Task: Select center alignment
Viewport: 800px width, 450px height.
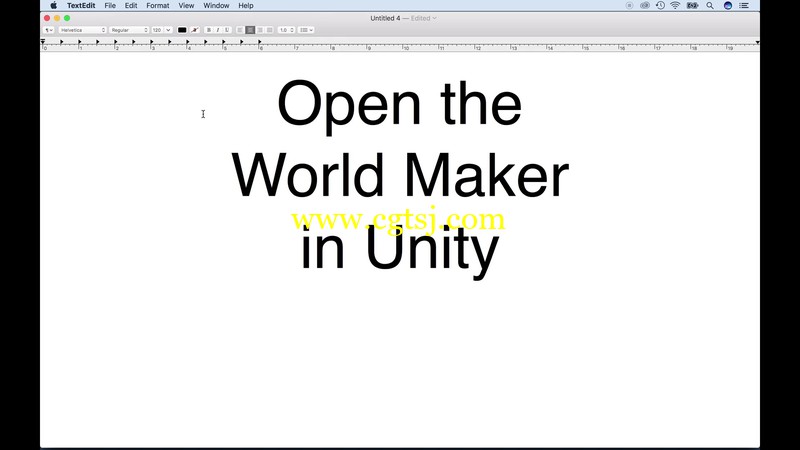Action: pos(250,30)
